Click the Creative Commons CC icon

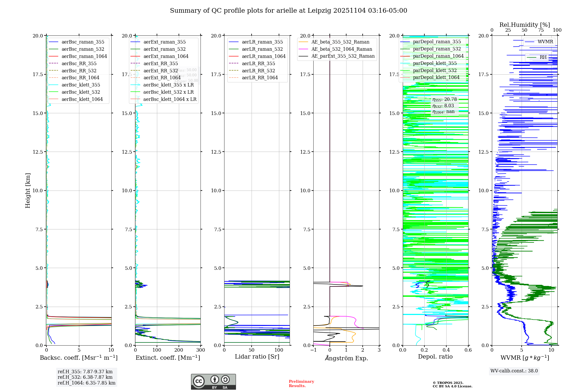click(x=199, y=381)
